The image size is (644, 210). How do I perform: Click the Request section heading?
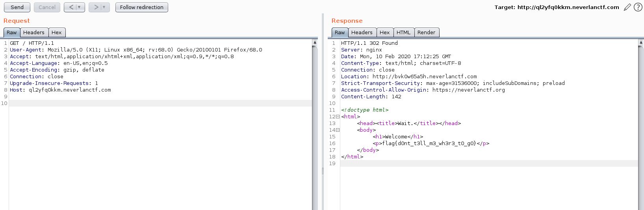click(x=17, y=21)
